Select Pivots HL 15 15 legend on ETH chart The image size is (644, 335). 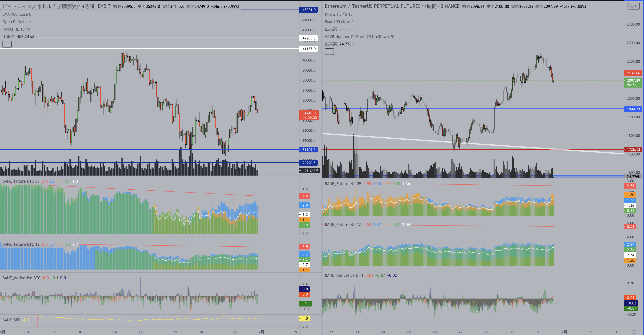339,14
